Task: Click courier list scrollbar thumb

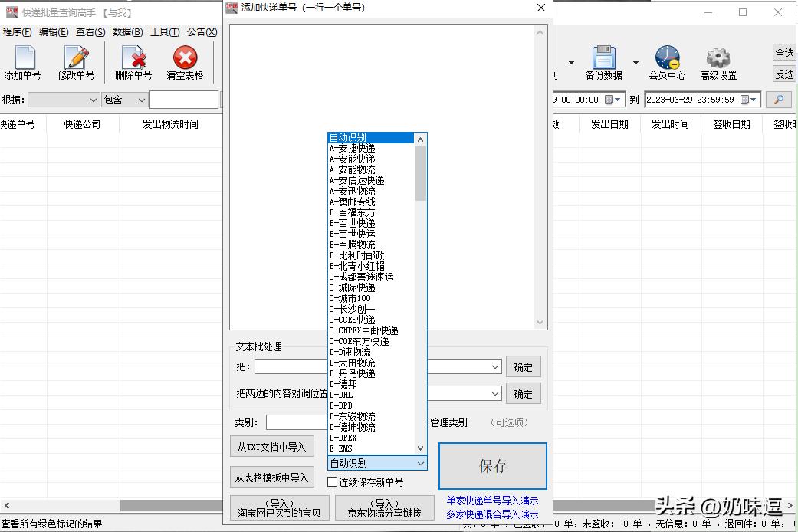Action: [420, 173]
